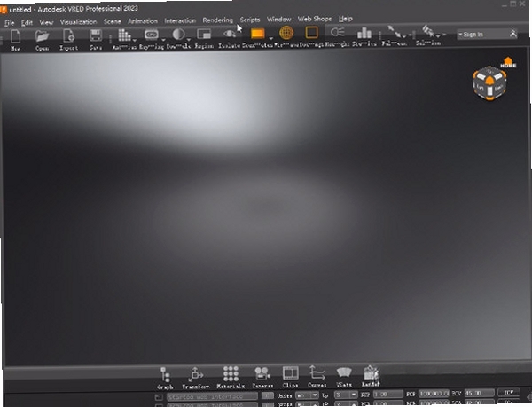
Task: Open the Interaction menu
Action: point(180,20)
